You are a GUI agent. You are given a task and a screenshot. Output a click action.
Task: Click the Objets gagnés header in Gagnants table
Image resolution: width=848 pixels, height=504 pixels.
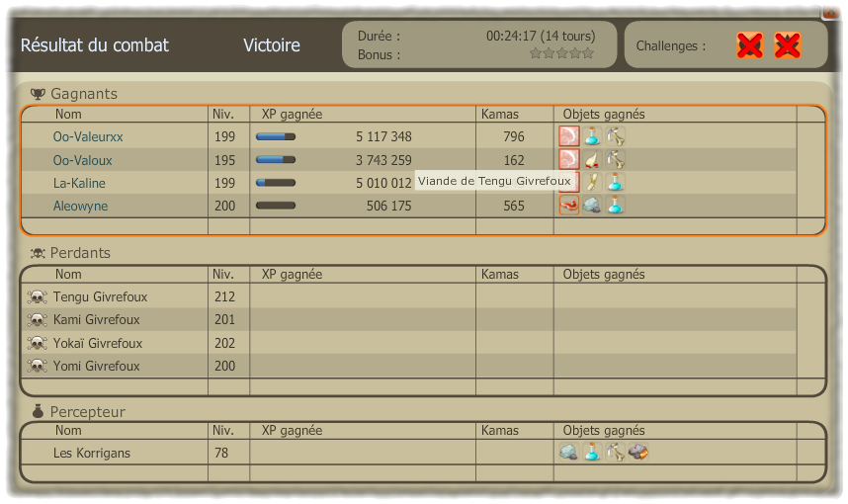point(604,114)
